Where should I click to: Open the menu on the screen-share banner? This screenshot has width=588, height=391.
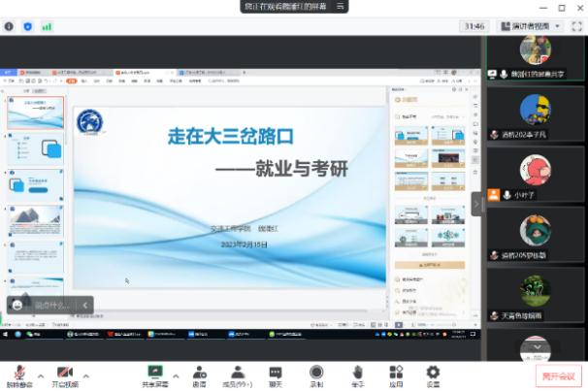coord(341,7)
